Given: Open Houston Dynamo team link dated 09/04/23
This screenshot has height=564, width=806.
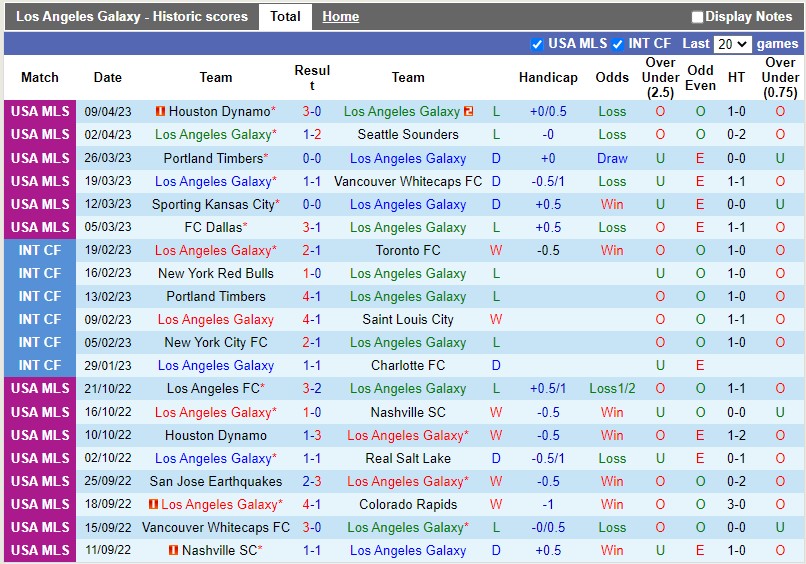Looking at the screenshot, I should (219, 111).
